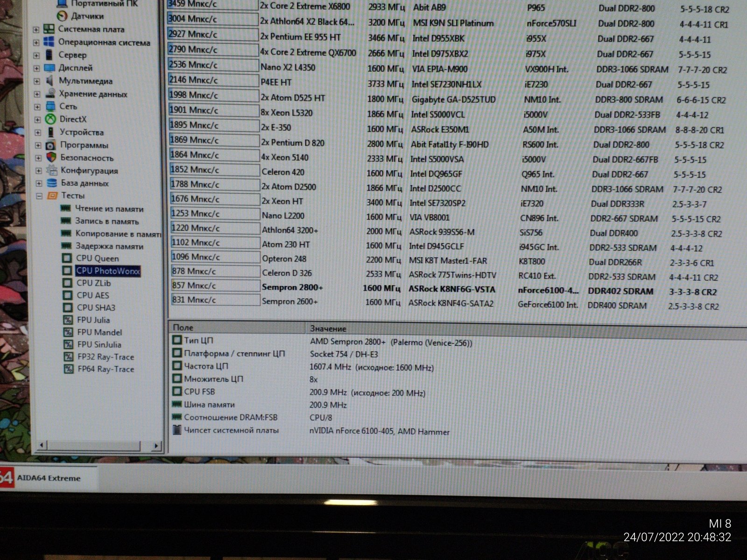Click the Операционная система Windows icon
Screen dimensions: 747x560
point(49,42)
